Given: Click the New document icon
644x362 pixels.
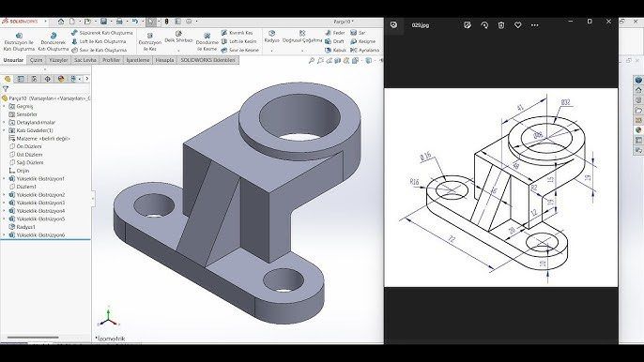Looking at the screenshot, I should click(x=72, y=22).
